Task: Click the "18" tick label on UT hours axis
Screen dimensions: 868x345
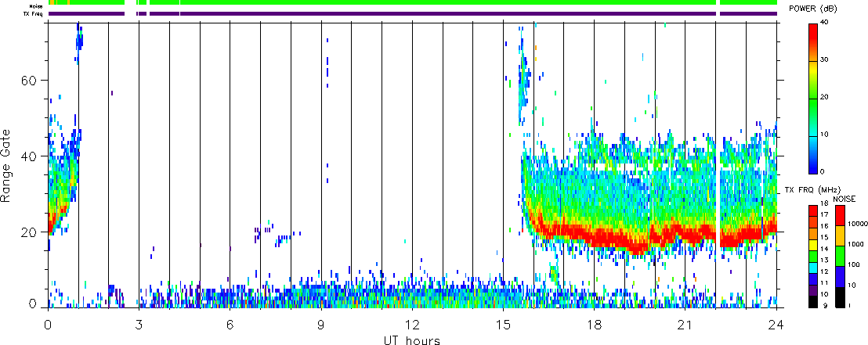Action: click(594, 325)
